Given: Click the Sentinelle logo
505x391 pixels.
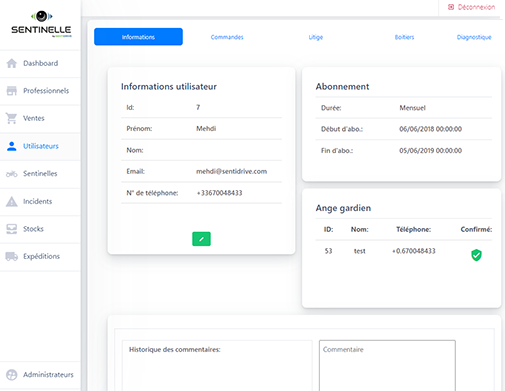Looking at the screenshot, I should click(x=41, y=24).
